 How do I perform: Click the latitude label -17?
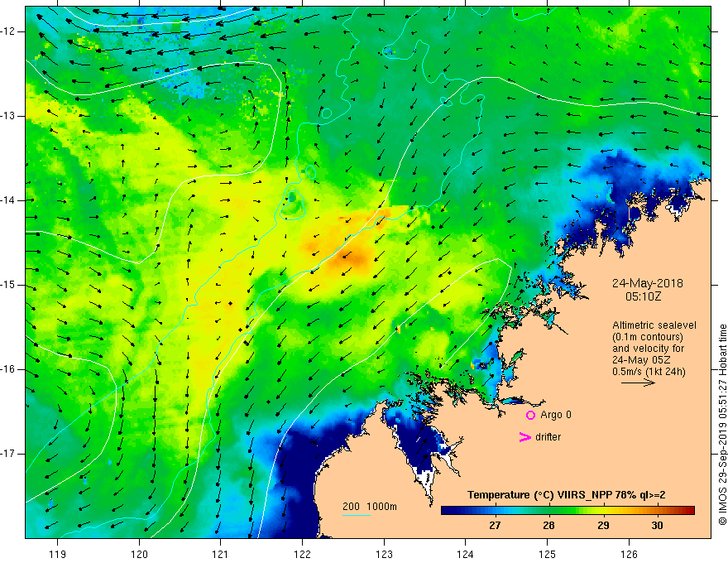(8, 454)
